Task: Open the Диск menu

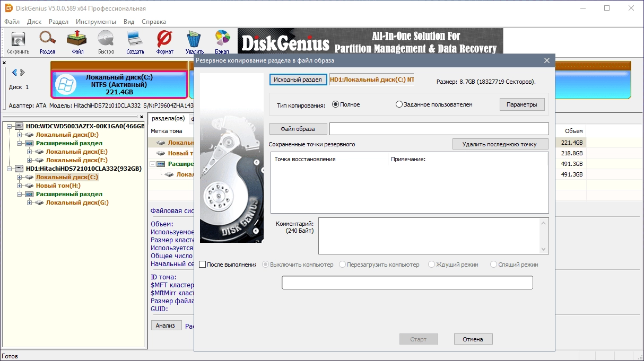Action: 34,22
